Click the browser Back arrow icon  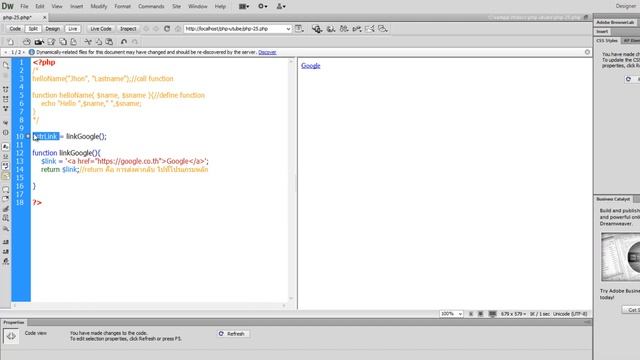tap(146, 29)
